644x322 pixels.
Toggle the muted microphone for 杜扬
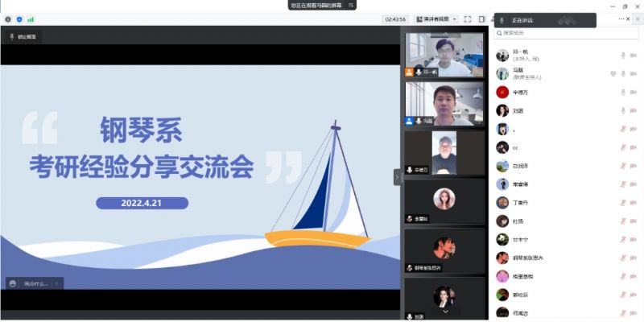(623, 221)
